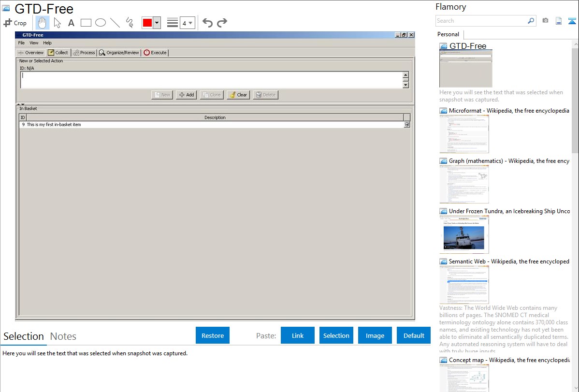The image size is (579, 392).
Task: Pick the rectangle shape tool
Action: point(86,23)
